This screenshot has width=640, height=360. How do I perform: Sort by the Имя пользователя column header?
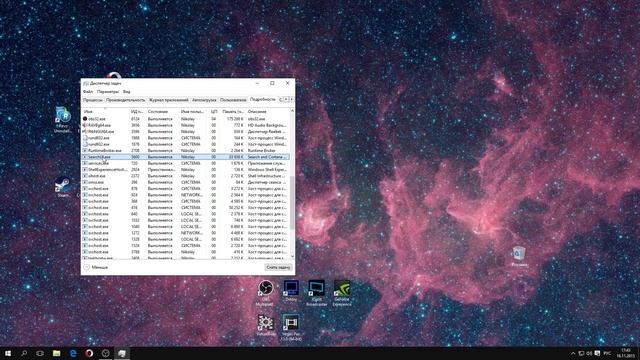[x=194, y=111]
